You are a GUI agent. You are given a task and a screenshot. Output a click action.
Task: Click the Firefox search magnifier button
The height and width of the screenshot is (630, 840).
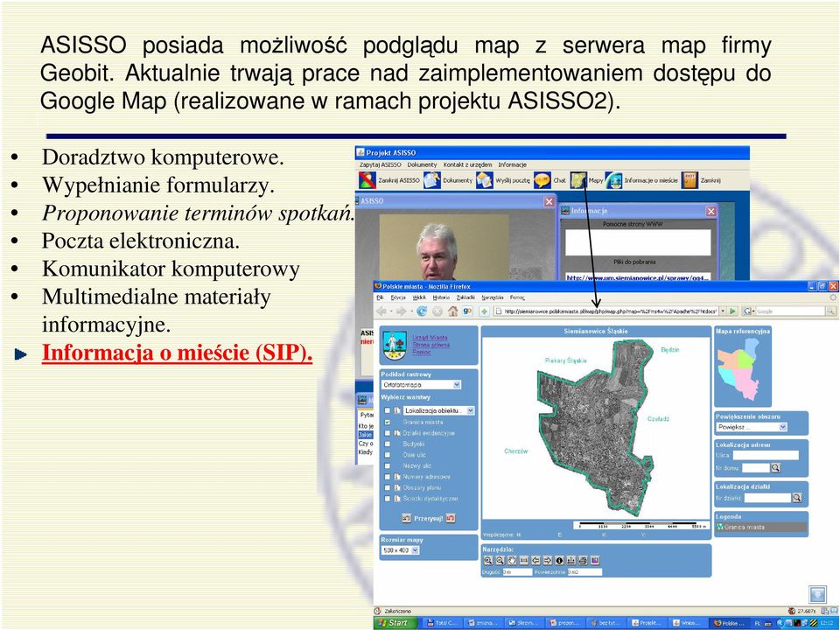[830, 311]
